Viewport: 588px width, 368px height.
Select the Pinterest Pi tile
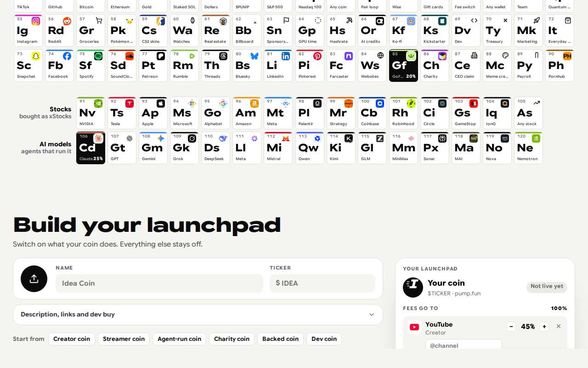click(309, 66)
